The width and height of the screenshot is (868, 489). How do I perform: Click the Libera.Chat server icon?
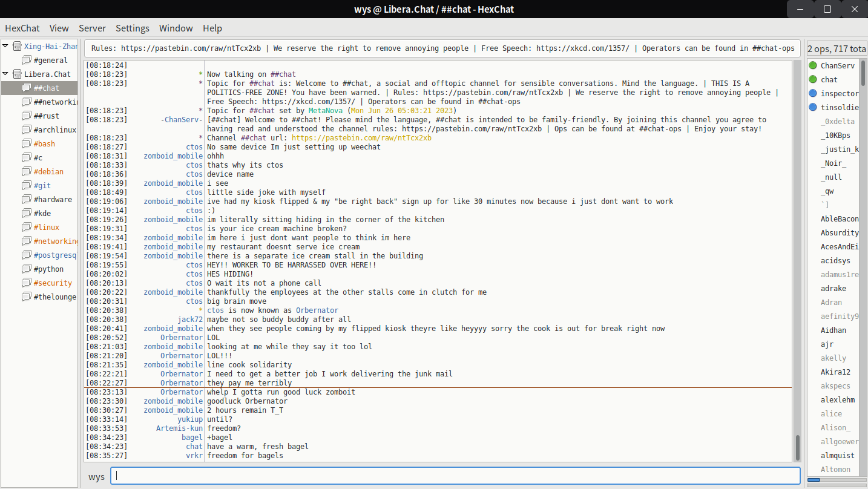[x=17, y=74]
